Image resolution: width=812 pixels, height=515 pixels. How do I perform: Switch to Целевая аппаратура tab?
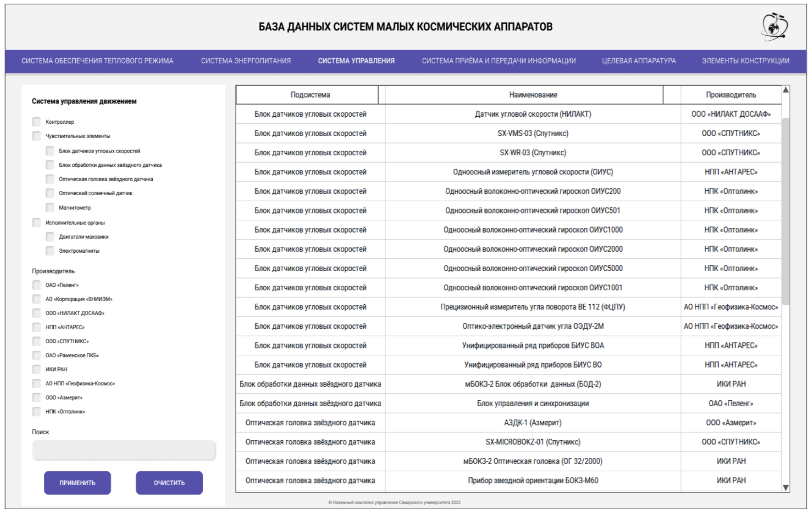[639, 61]
